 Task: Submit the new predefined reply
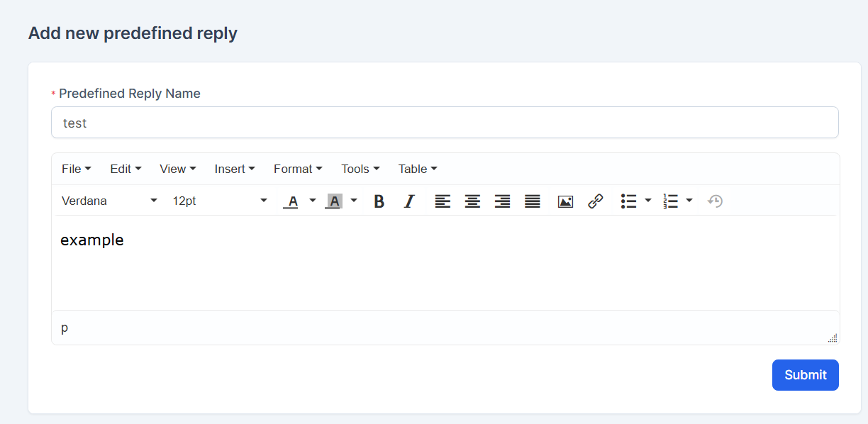[x=805, y=374]
